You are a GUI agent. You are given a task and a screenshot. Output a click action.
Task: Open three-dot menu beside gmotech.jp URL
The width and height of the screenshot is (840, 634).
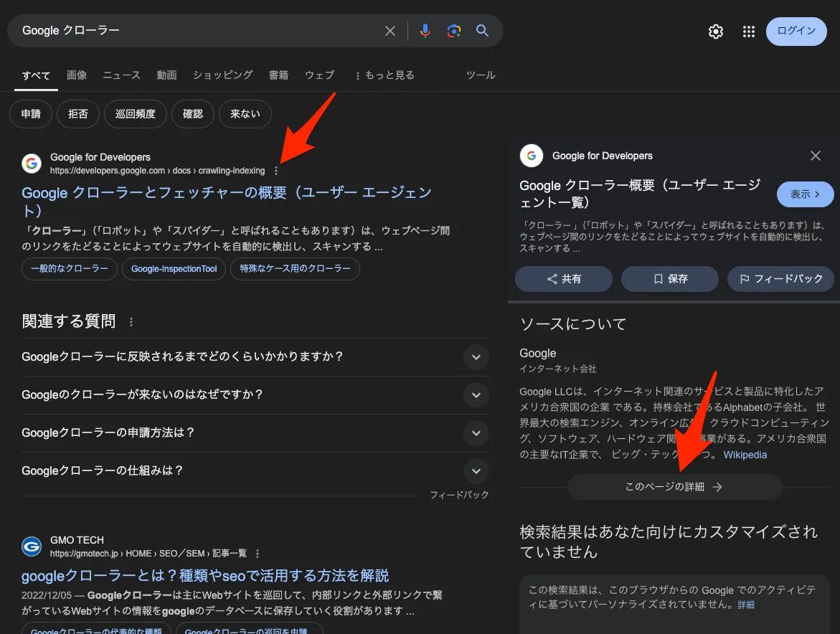[257, 554]
